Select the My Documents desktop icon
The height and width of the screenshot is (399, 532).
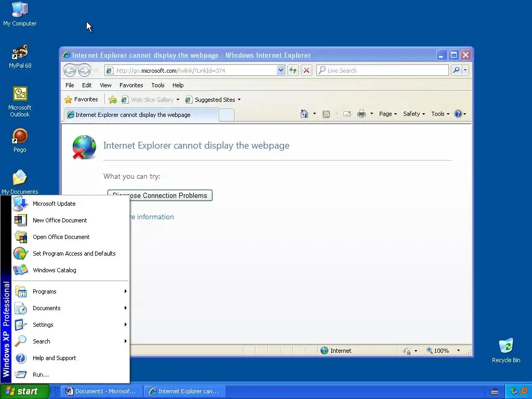pos(20,182)
